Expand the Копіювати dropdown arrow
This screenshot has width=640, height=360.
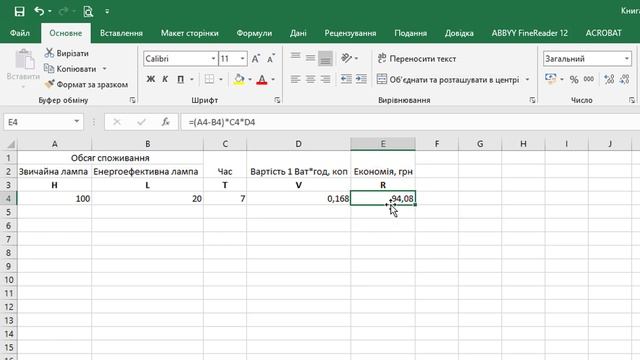coord(104,69)
